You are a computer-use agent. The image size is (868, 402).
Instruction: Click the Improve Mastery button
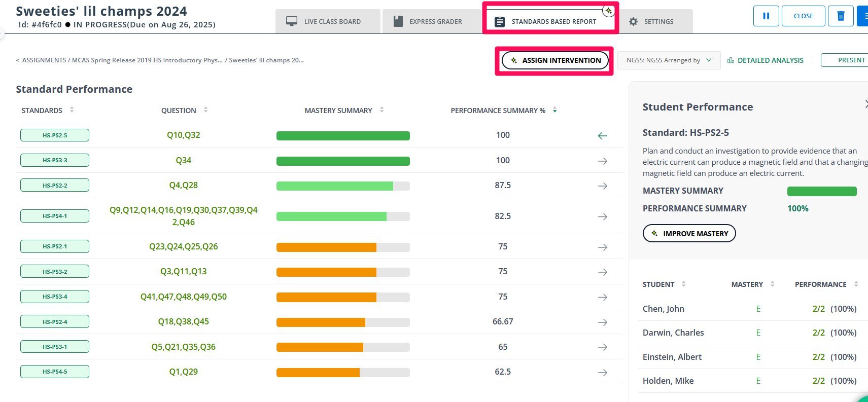(x=689, y=233)
